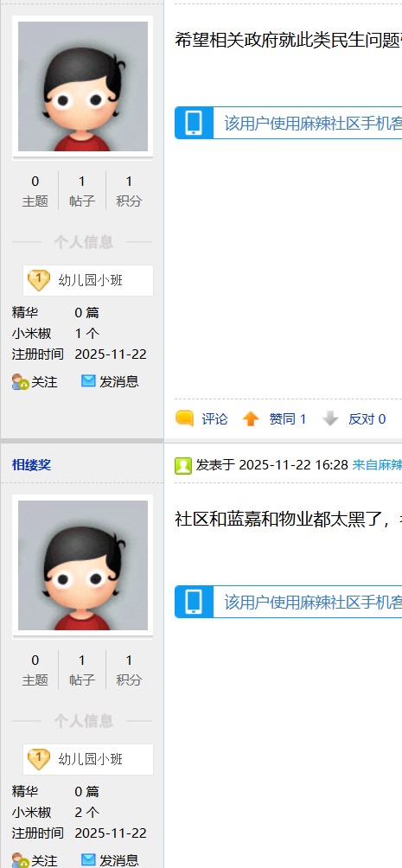Open second user's avatar profile picture
Viewport: 402px width, 868px height.
(82, 565)
